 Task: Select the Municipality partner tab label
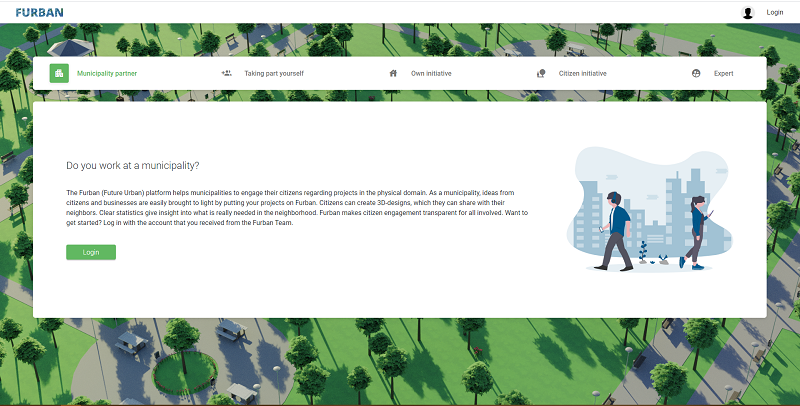tap(107, 73)
